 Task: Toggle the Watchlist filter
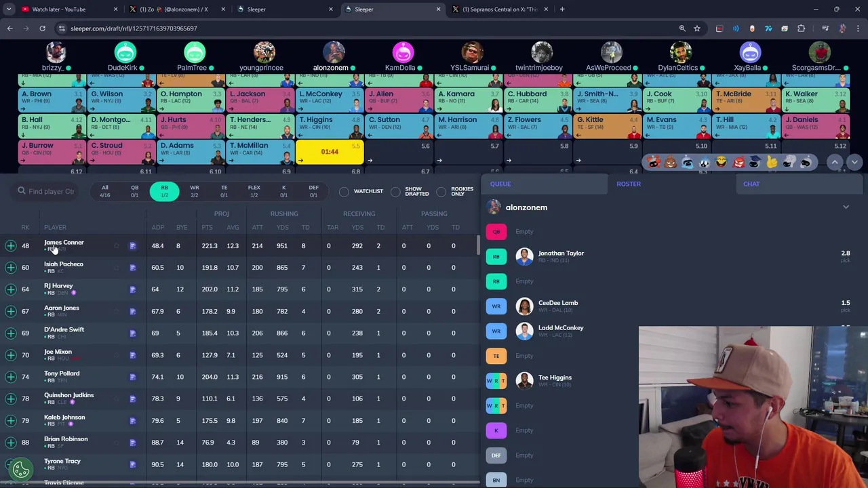(x=344, y=192)
